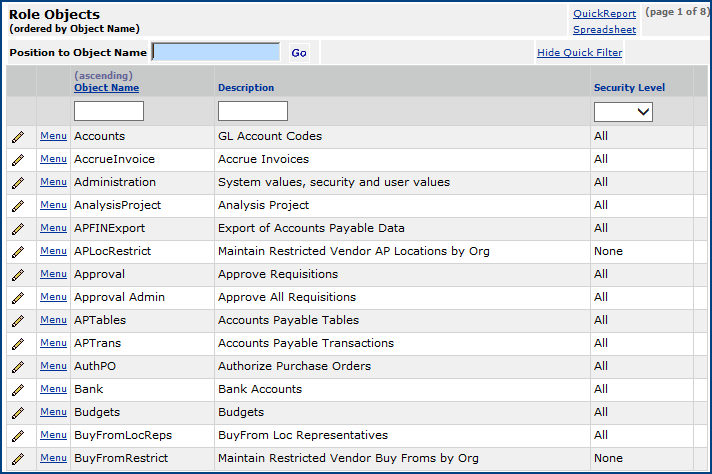
Task: Sort by the Object Name column header
Action: (106, 88)
